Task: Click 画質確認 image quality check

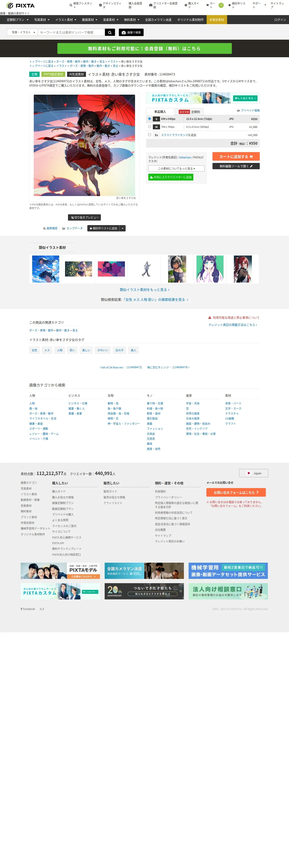Action: (x=50, y=228)
